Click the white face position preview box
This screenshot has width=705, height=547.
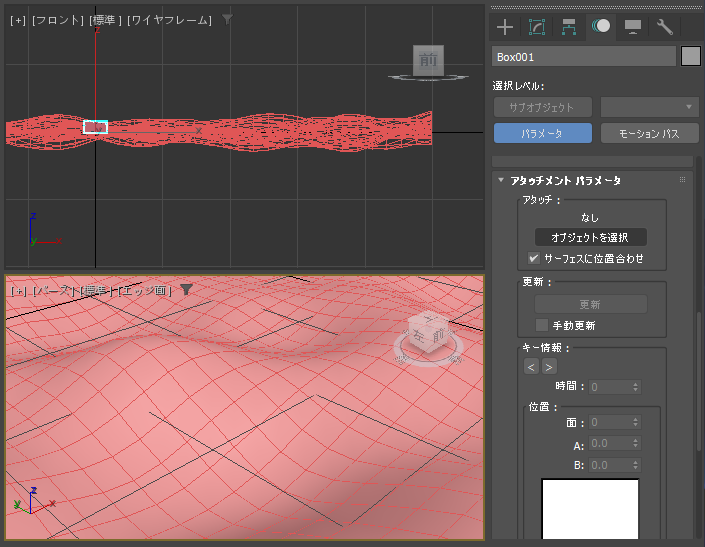point(590,509)
